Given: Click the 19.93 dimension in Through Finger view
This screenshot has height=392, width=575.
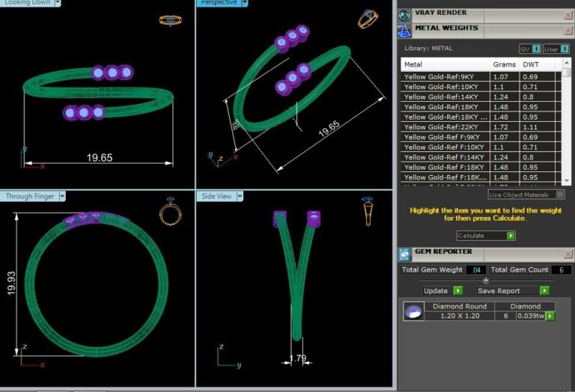Looking at the screenshot, I should (11, 284).
